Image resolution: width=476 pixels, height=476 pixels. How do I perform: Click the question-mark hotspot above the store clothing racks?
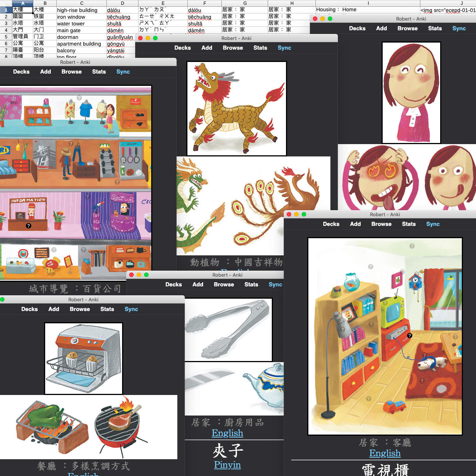[79, 97]
